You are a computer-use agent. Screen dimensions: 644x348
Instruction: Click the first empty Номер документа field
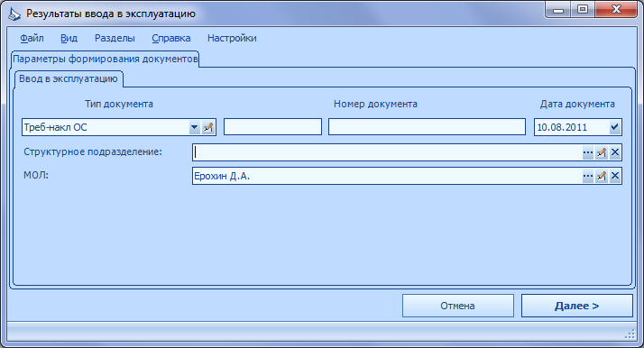pos(272,127)
